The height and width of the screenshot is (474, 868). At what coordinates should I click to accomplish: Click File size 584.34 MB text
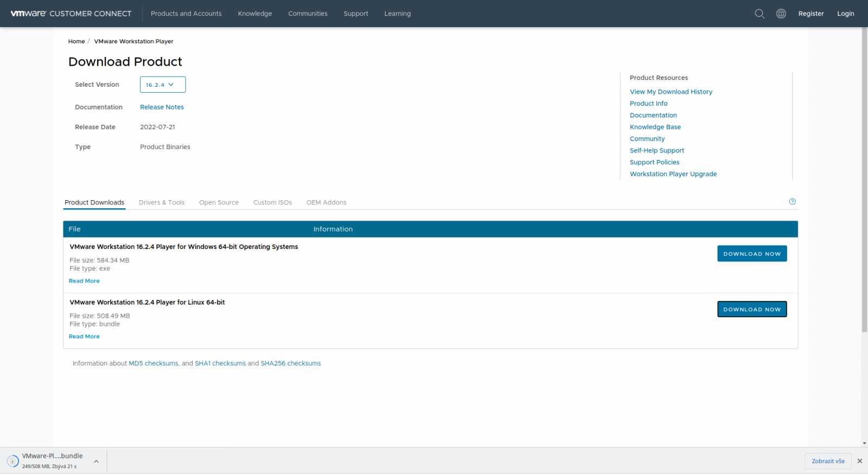point(99,260)
